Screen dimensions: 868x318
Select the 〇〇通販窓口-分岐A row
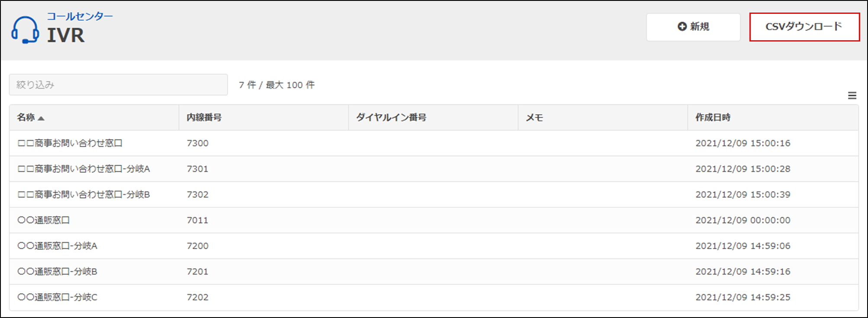(x=57, y=246)
